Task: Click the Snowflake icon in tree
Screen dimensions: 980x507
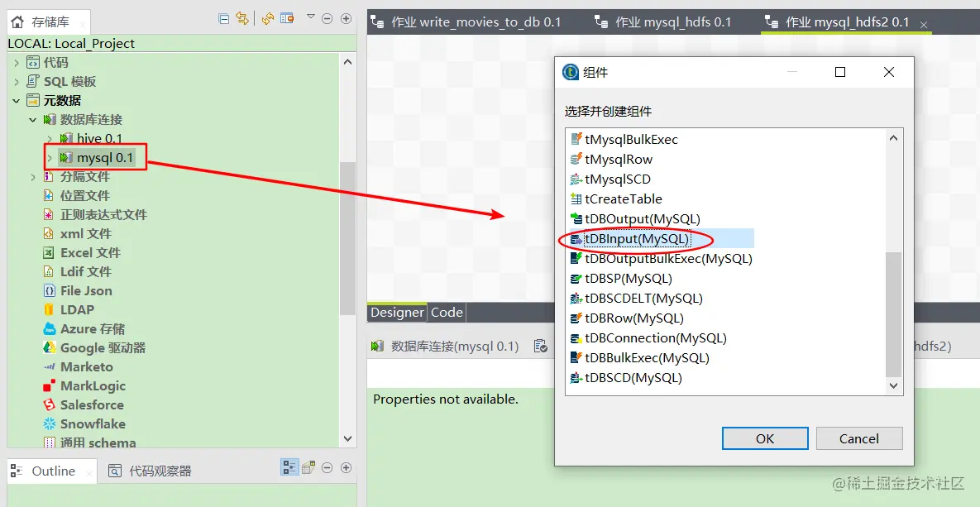Action: 49,423
